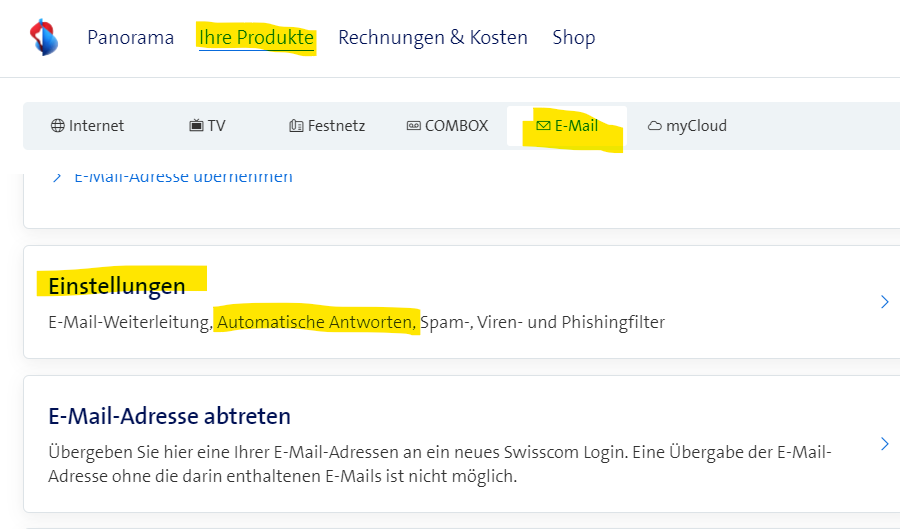Go to Rechnungen & Kosten
The height and width of the screenshot is (529, 900).
tap(432, 38)
